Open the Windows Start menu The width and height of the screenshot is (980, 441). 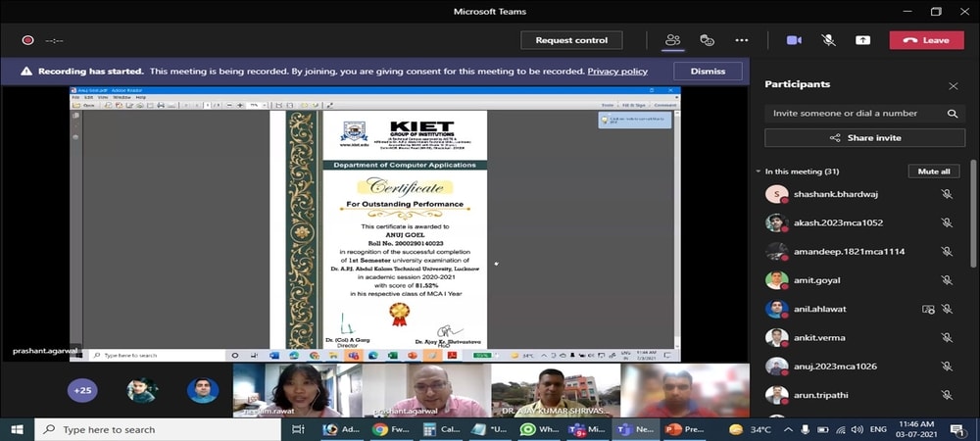[17, 429]
